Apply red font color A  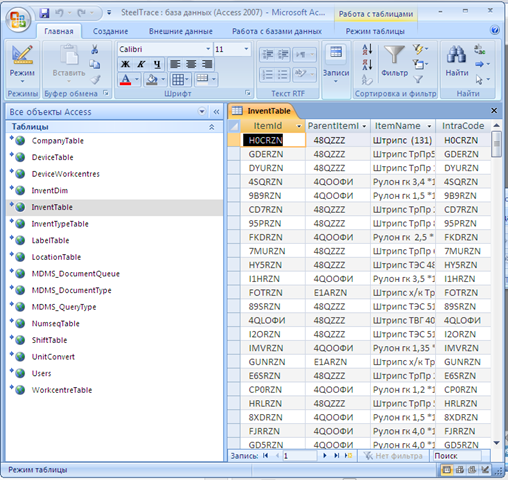tap(125, 80)
